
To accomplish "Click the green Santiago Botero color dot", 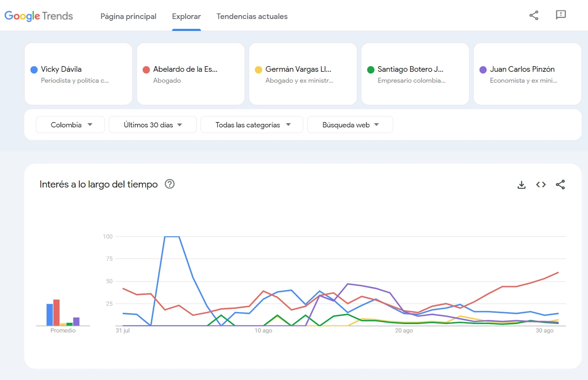I will click(371, 70).
